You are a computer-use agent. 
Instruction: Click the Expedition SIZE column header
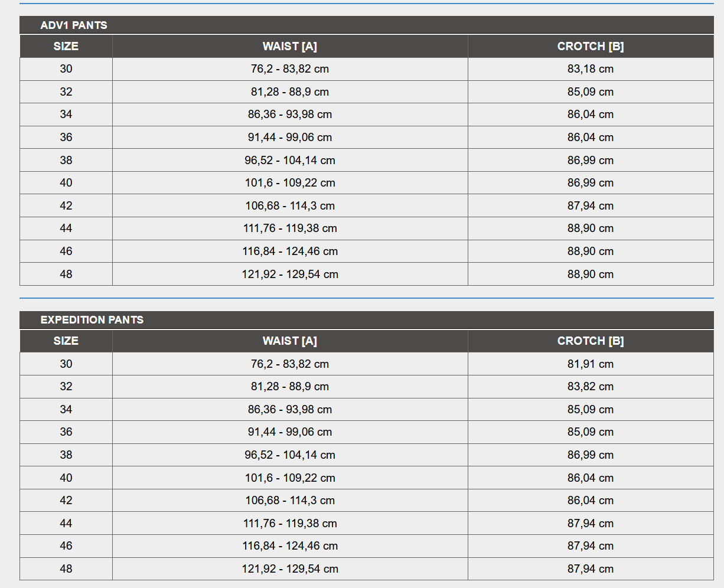point(66,341)
